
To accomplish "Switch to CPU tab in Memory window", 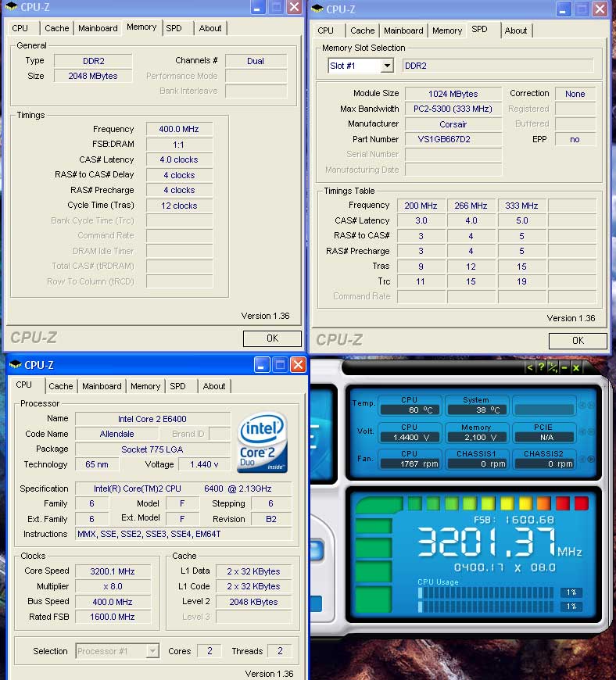I will 20,28.
